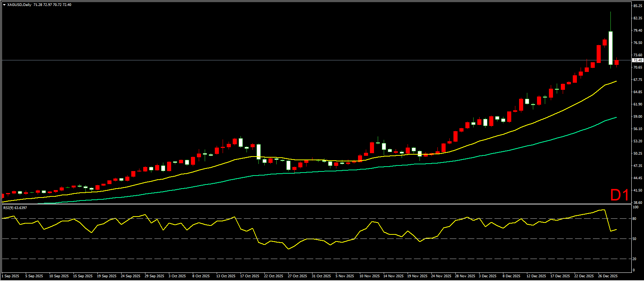Select the tall white candle near 17 Oct

point(258,152)
